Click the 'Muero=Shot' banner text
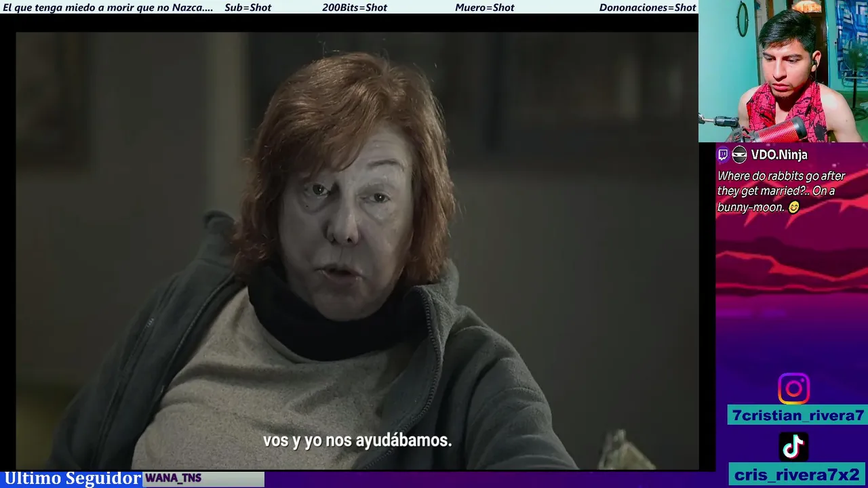The width and height of the screenshot is (868, 488). pos(485,7)
